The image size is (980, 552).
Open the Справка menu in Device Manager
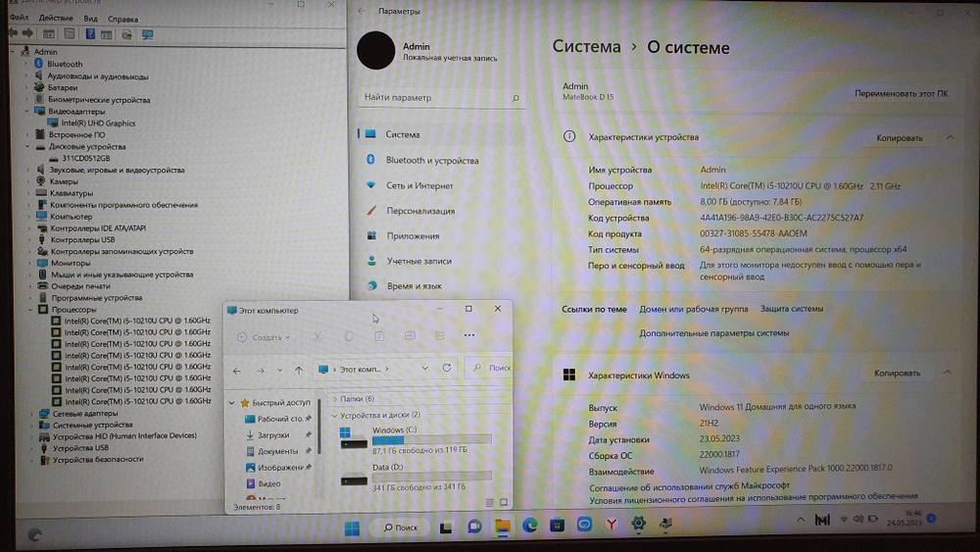(x=122, y=19)
